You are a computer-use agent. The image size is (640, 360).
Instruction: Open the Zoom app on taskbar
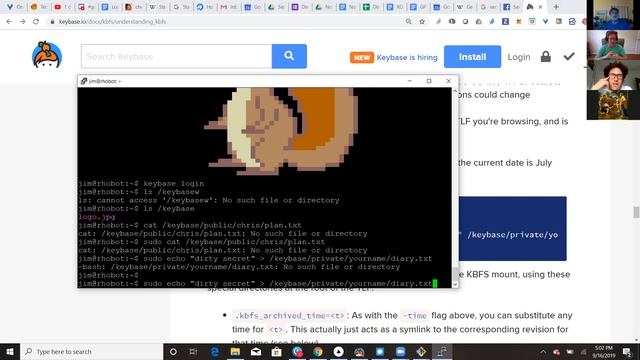(400, 351)
